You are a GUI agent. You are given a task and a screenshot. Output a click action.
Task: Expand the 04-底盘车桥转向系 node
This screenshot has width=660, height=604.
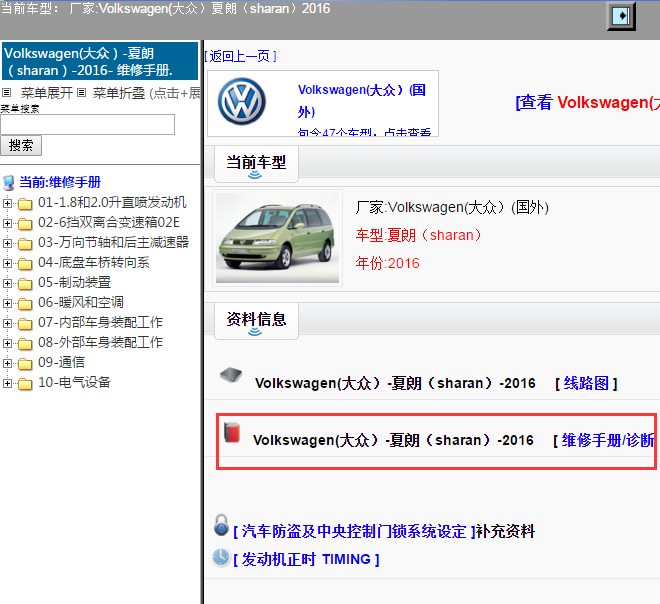tap(7, 263)
